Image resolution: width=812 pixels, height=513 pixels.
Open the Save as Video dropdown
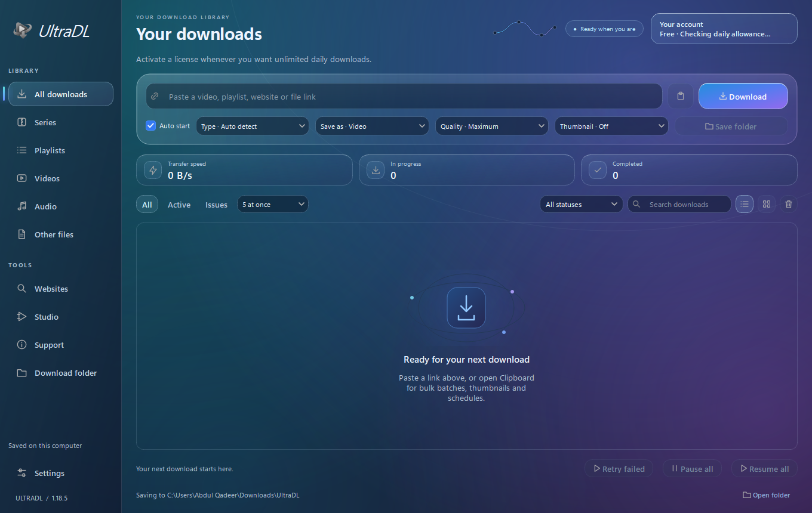(x=372, y=126)
